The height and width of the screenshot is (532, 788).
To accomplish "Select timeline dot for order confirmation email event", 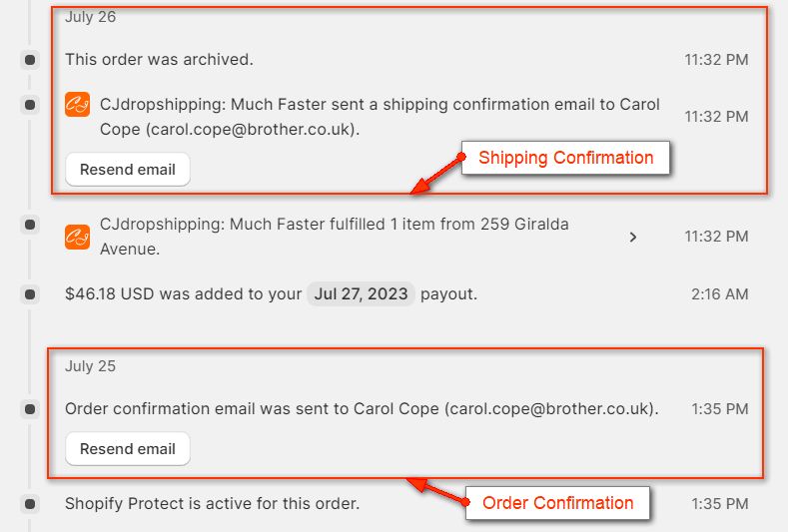I will (30, 409).
